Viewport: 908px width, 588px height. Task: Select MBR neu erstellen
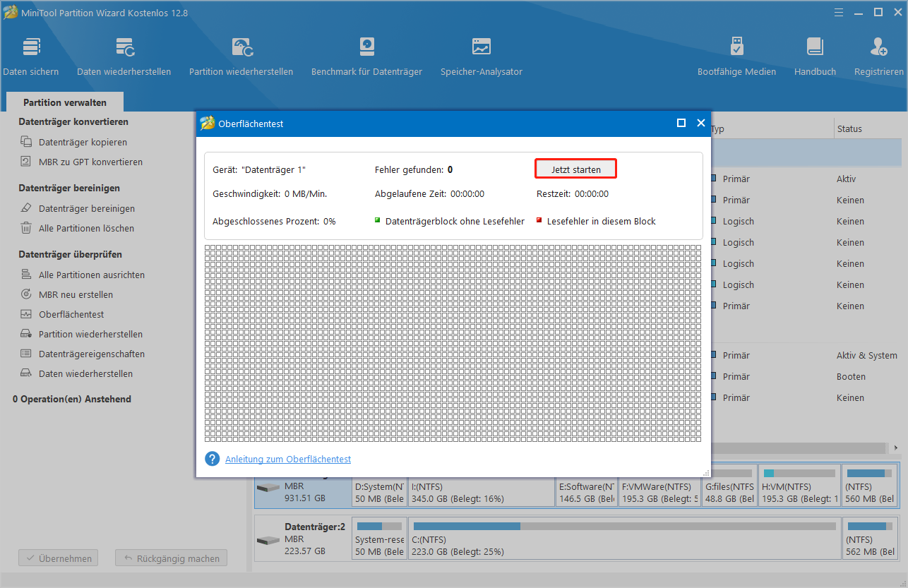[x=76, y=294]
